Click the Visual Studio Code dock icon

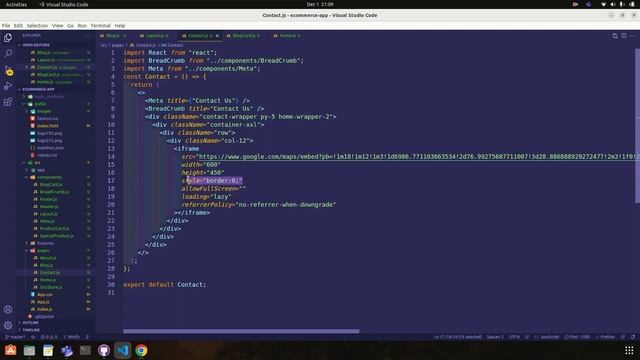[123, 350]
